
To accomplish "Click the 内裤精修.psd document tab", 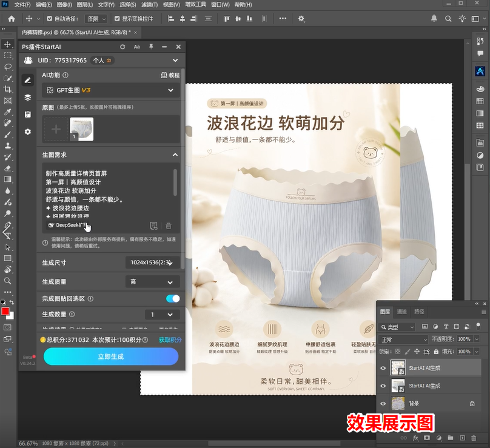I will 76,32.
